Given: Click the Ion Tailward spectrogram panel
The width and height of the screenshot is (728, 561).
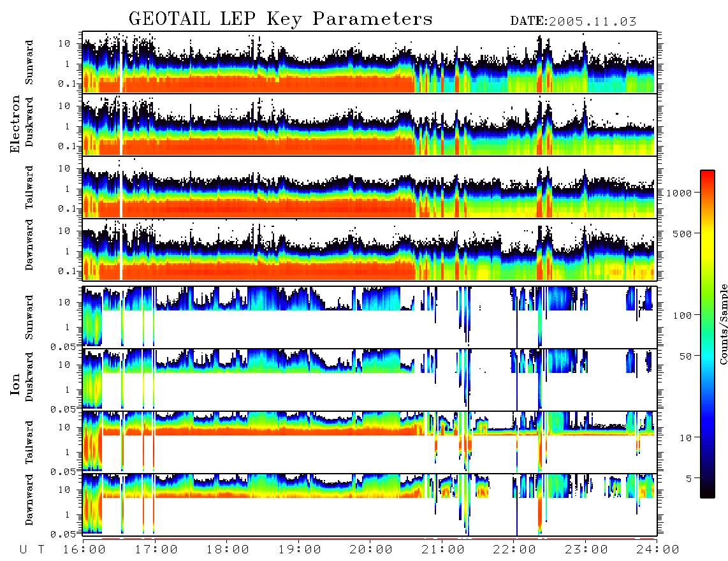Looking at the screenshot, I should click(370, 442).
